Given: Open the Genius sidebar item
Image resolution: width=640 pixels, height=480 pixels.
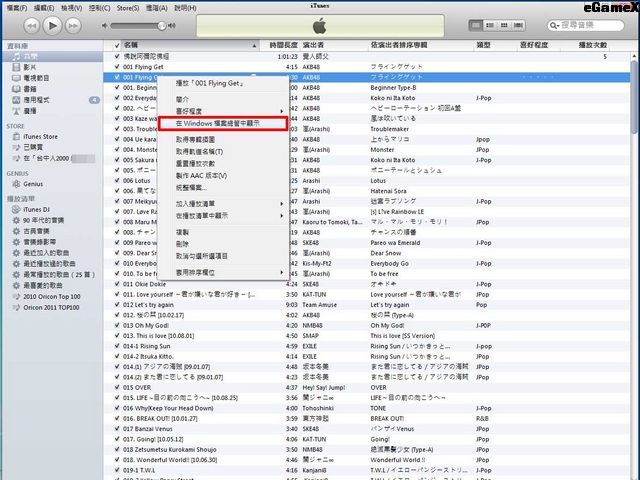Looking at the screenshot, I should coord(33,184).
